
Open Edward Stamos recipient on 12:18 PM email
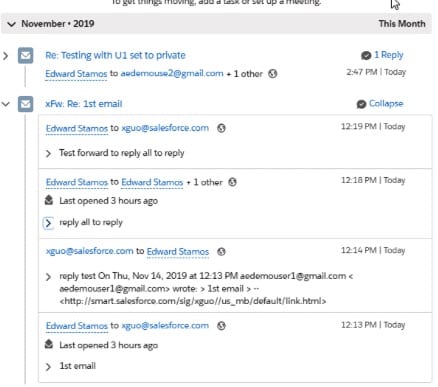tap(152, 182)
